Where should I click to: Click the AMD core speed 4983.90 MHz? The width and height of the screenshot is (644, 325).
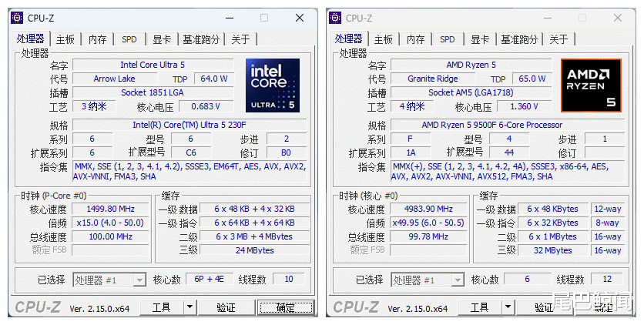[x=428, y=209]
